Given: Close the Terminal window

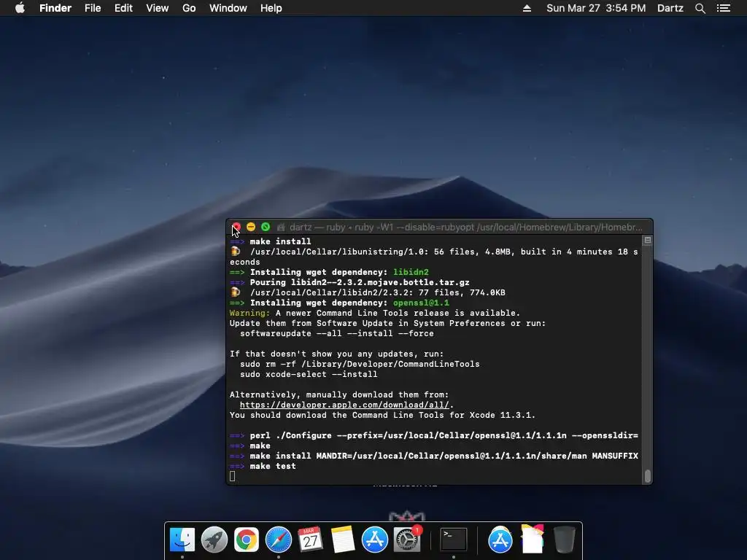Looking at the screenshot, I should [x=236, y=227].
